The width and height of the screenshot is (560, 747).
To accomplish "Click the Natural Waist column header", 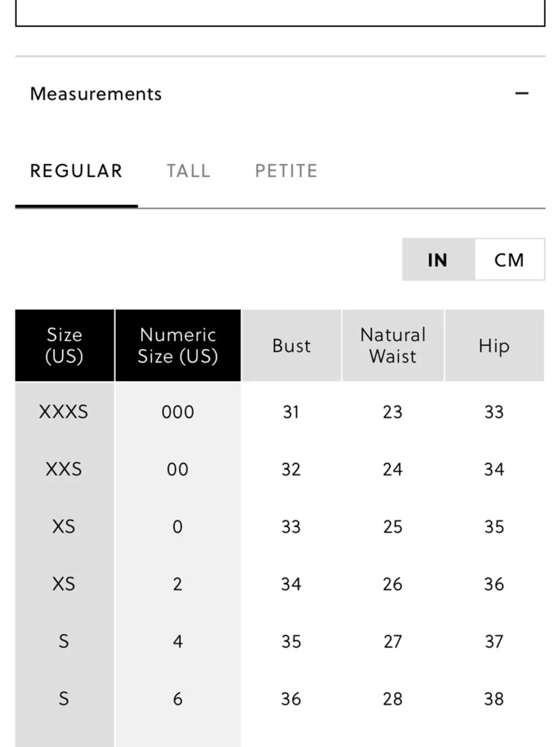I will pyautogui.click(x=393, y=345).
